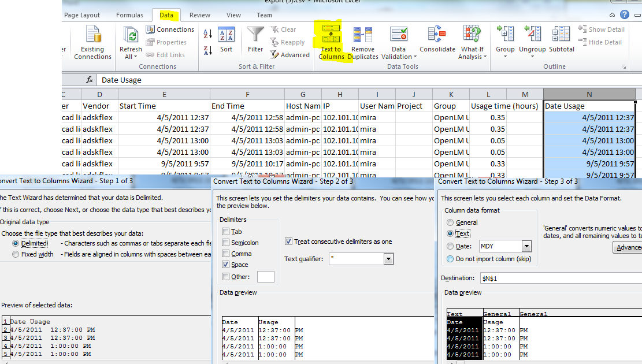Click the Consolidate tool
The image size is (642, 364).
coord(437,40)
